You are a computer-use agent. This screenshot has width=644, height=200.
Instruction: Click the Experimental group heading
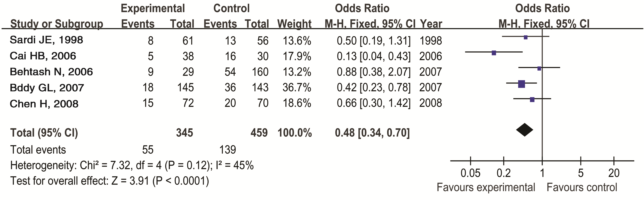[x=153, y=9]
